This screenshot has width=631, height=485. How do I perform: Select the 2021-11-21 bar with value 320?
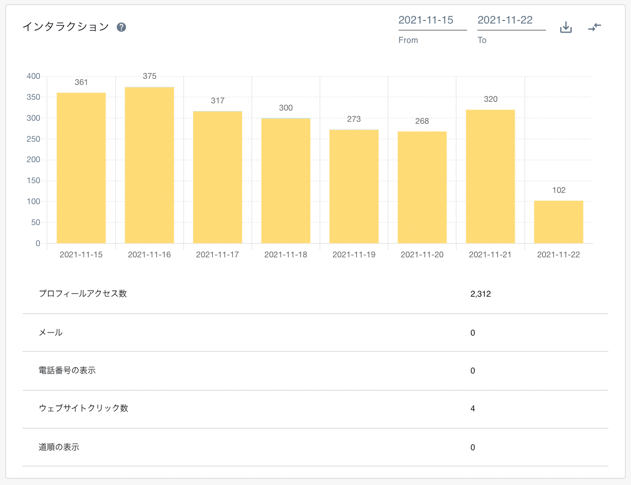tap(490, 176)
